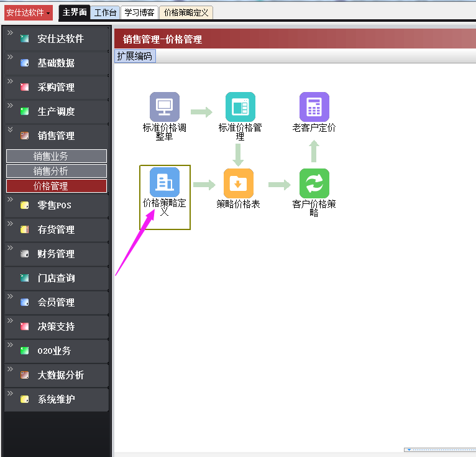Viewport: 476px width, 457px height.
Task: Click the 零售POS module label
Action: click(x=54, y=205)
